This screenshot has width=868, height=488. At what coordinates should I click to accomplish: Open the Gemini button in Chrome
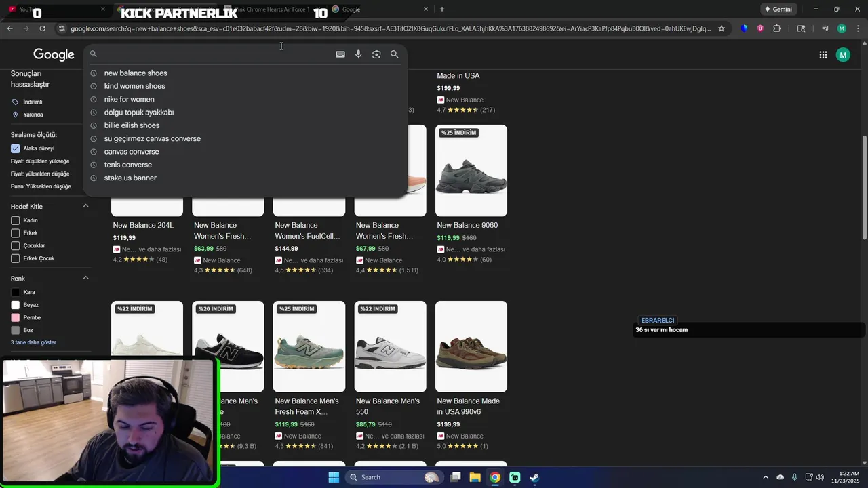778,9
